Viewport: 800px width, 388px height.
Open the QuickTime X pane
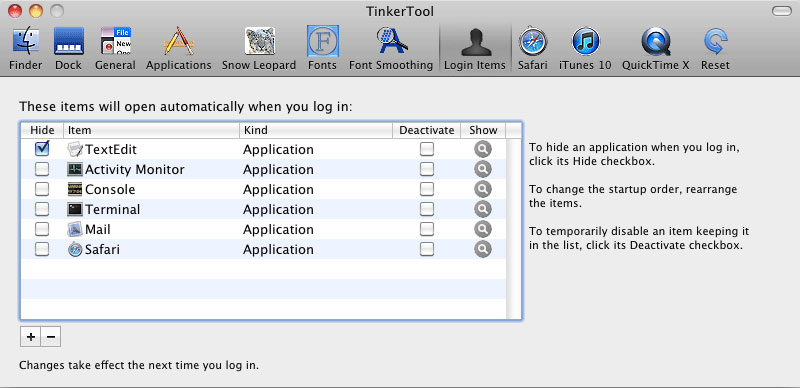point(656,49)
